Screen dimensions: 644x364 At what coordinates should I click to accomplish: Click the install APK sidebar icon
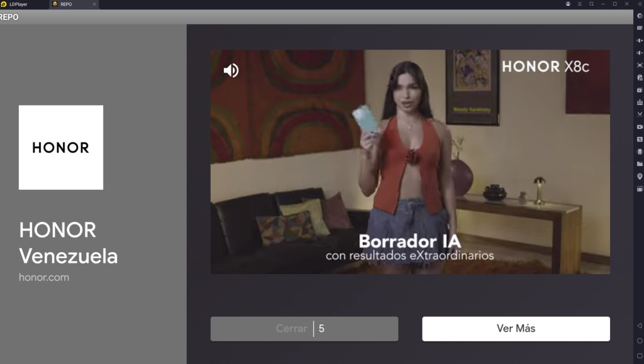[640, 102]
